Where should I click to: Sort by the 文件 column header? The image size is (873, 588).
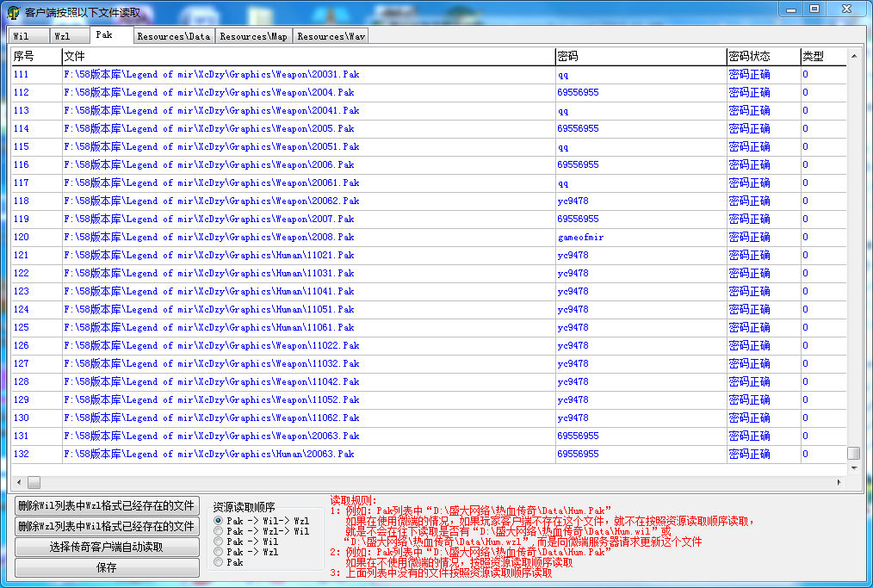(x=308, y=56)
